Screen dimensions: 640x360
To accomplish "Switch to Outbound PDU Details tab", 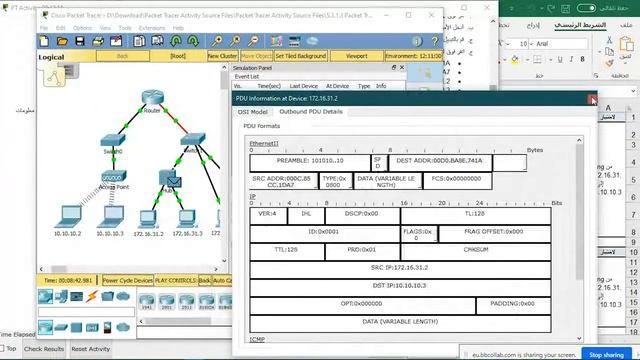I will click(x=311, y=112).
